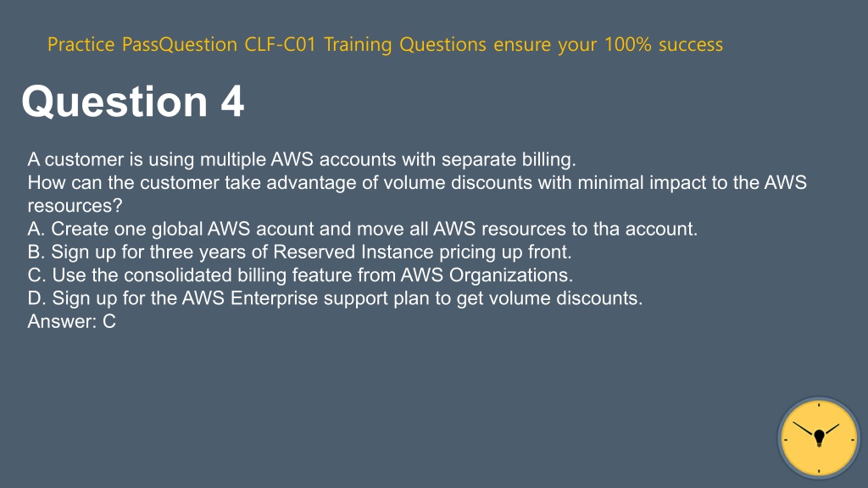The width and height of the screenshot is (868, 488).
Task: Click the yellow clock timer icon
Action: tap(819, 438)
